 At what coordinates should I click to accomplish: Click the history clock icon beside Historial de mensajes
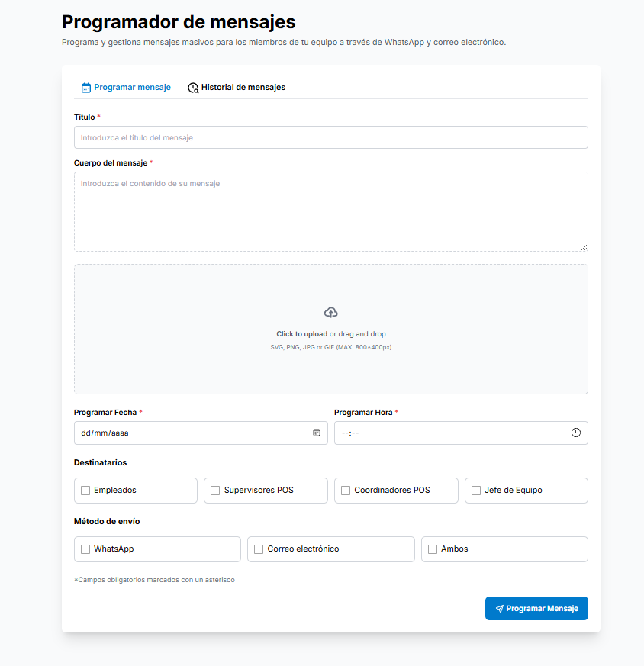coord(193,87)
